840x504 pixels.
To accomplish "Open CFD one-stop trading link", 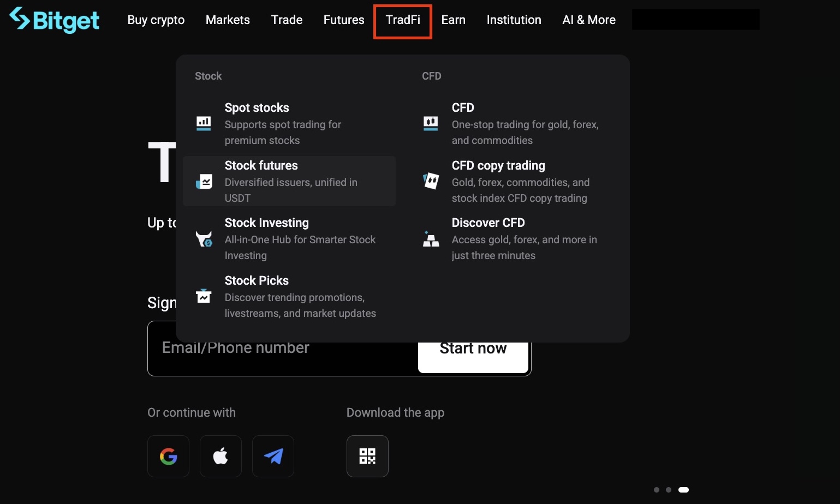I will click(516, 124).
